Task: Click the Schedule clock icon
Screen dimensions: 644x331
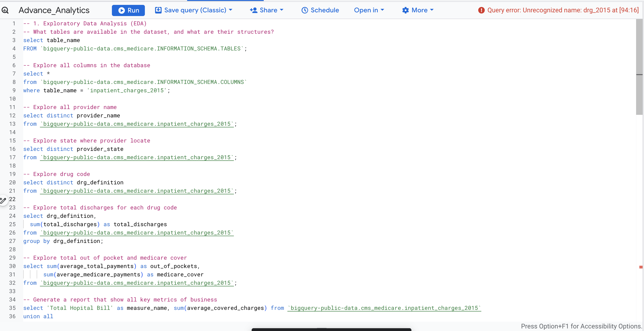Action: (305, 10)
